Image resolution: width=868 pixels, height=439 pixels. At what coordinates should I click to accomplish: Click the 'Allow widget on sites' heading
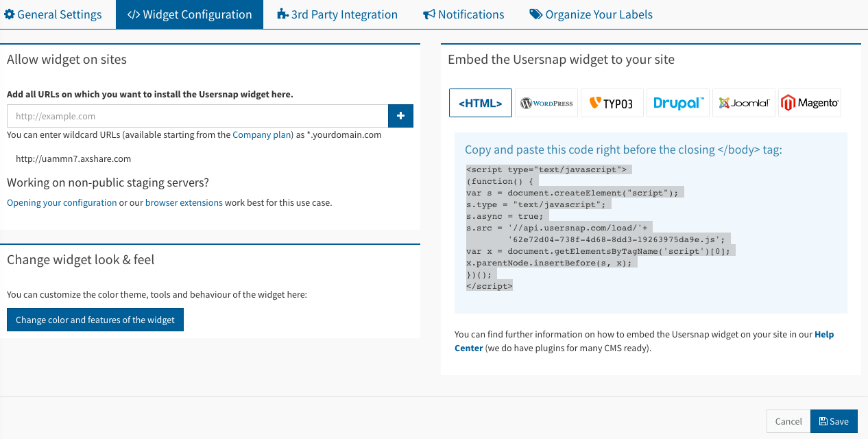point(67,60)
